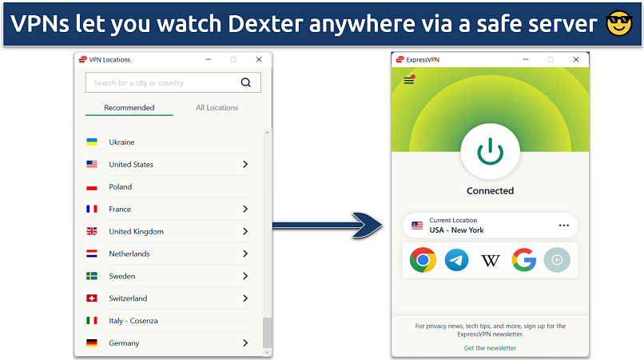Screen dimensions: 644x360
Task: Expand Netherlands server list
Action: [245, 254]
